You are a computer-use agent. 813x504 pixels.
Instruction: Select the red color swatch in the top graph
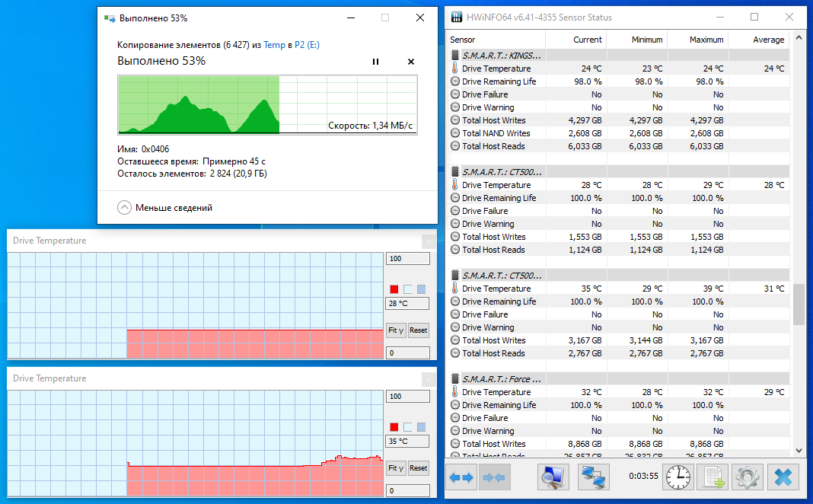coord(394,288)
